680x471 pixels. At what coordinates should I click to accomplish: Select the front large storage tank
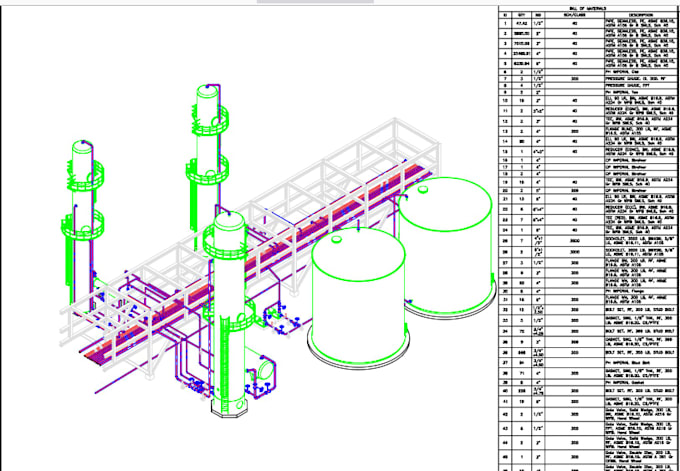358,299
